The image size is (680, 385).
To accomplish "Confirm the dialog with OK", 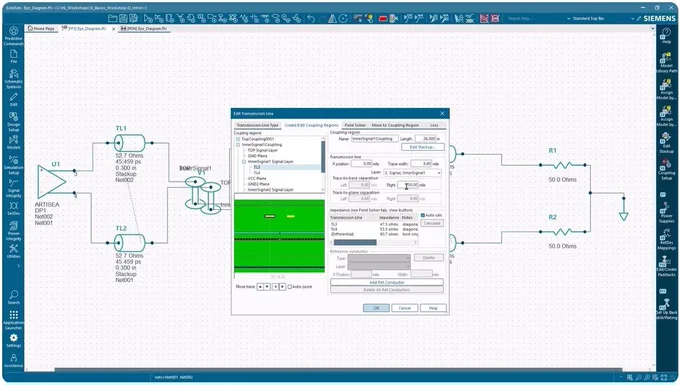I will pyautogui.click(x=376, y=308).
